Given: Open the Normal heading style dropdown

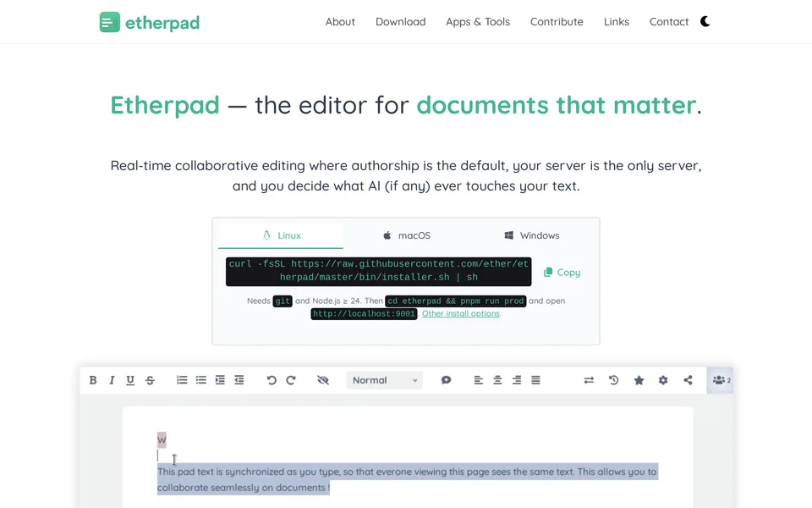Looking at the screenshot, I should [x=384, y=380].
